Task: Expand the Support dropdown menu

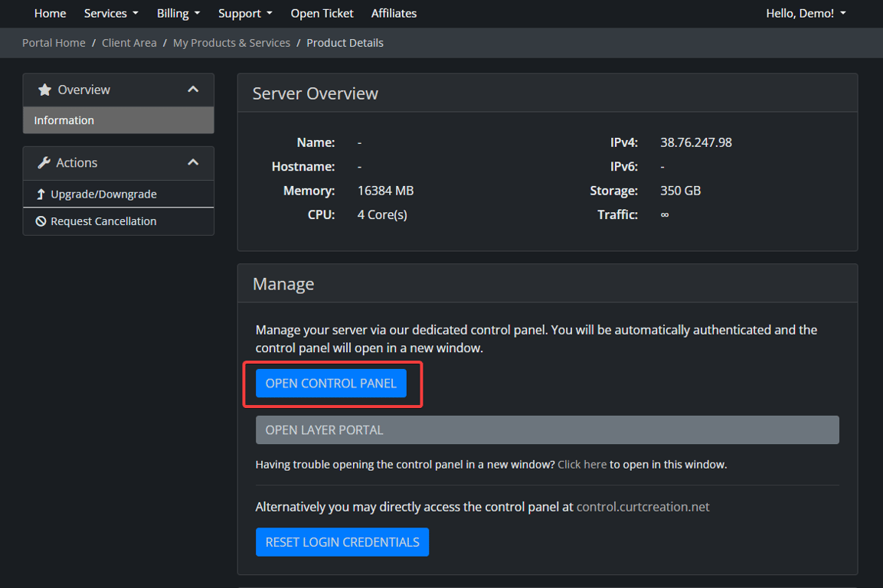Action: 244,13
